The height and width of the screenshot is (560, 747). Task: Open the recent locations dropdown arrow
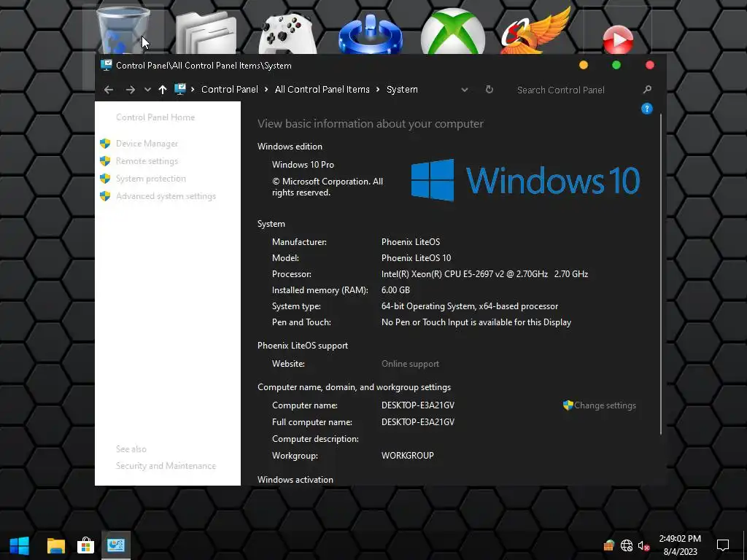147,90
